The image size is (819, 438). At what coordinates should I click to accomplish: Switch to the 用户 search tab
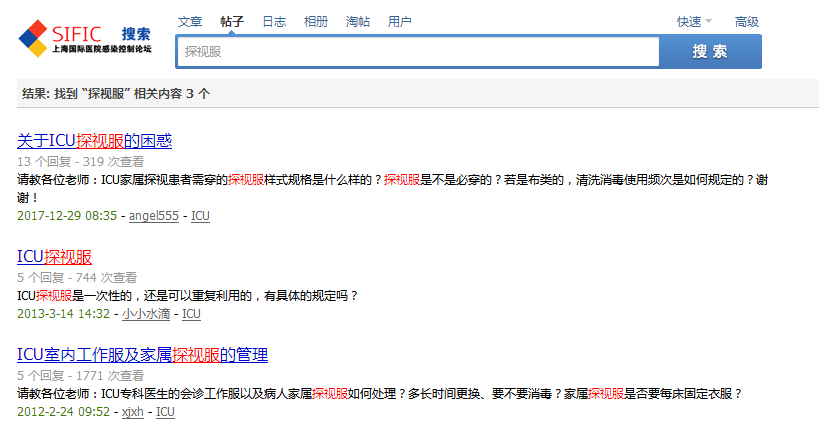pyautogui.click(x=399, y=21)
